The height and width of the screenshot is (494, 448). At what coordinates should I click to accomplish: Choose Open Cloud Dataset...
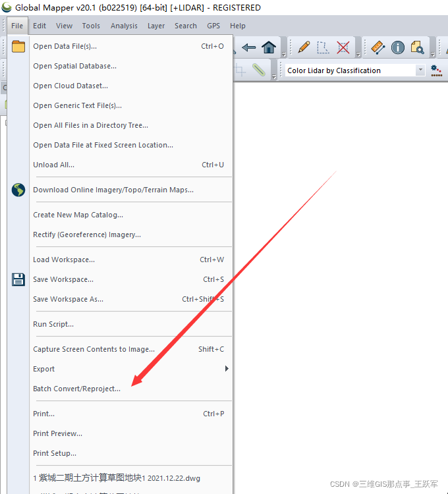click(x=130, y=86)
